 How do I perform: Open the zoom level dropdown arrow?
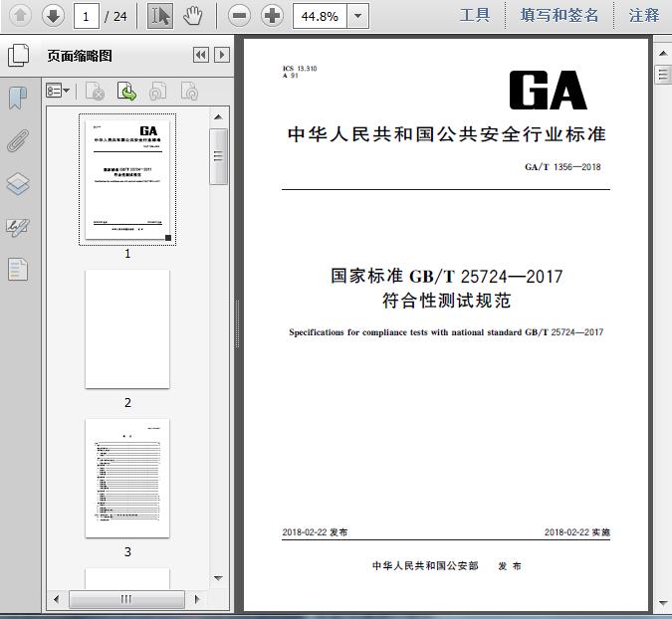click(x=357, y=15)
